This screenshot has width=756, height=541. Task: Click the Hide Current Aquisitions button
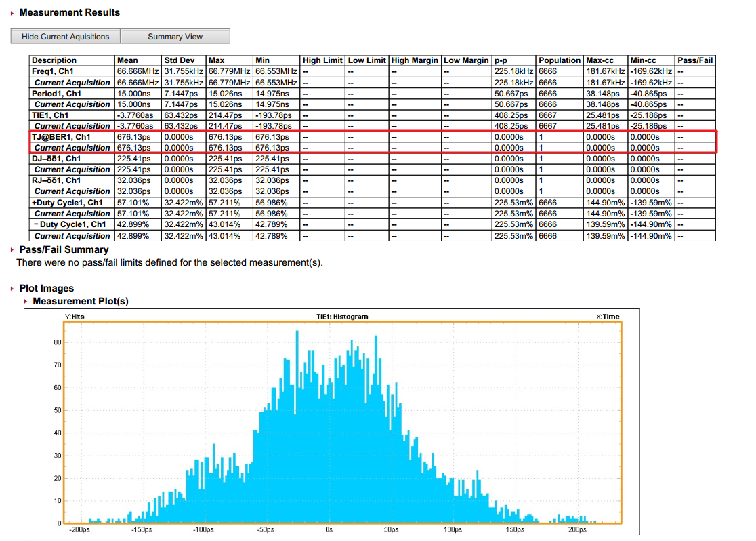66,36
